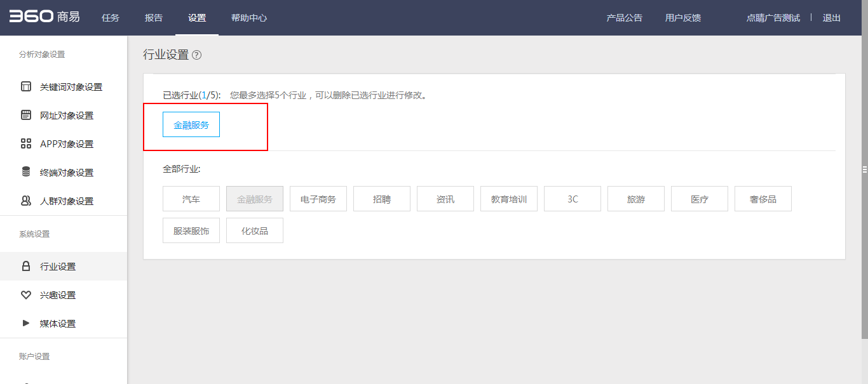868x384 pixels.
Task: Remove the selected 金融服务 industry tag
Action: 191,125
